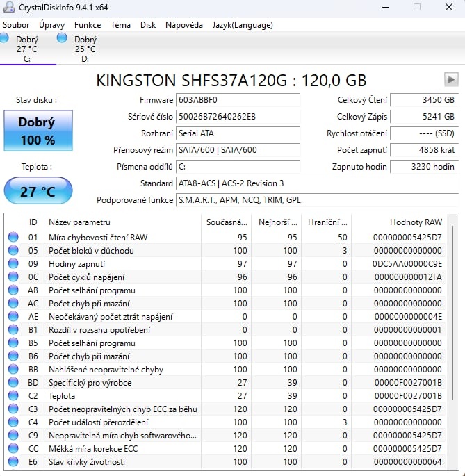Click the Počet zapnutí value 4858 krát
Viewport: 465px width, 476px height.
click(x=424, y=150)
